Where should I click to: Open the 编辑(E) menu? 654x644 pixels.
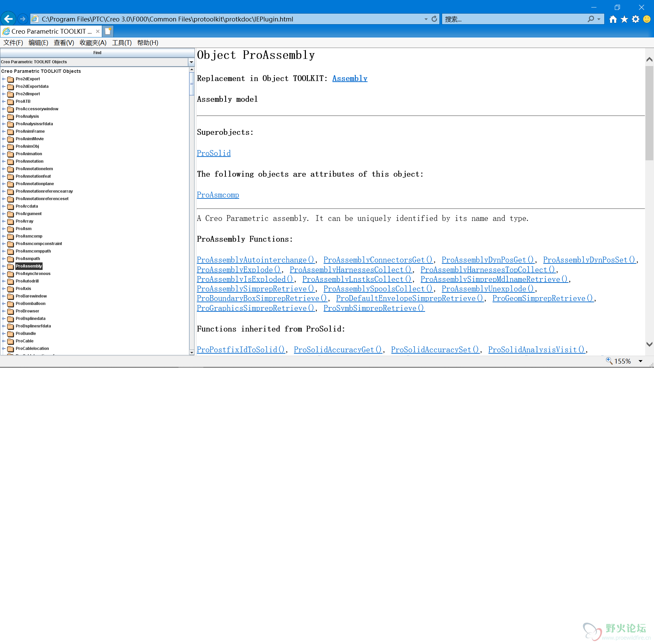[38, 43]
